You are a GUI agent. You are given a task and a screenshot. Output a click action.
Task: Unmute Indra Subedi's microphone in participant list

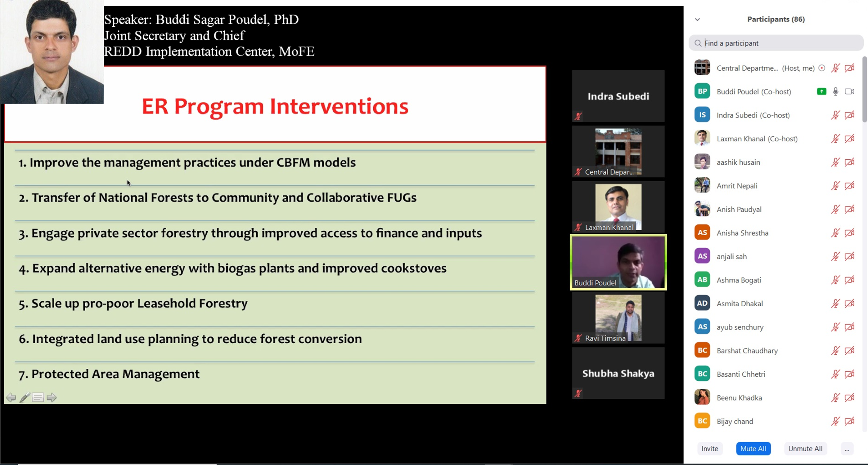click(x=835, y=115)
